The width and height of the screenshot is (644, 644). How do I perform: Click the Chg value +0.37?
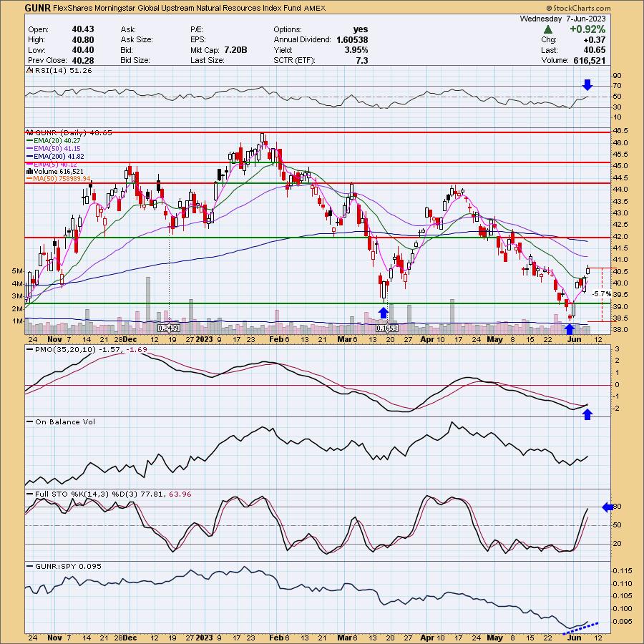pyautogui.click(x=595, y=39)
